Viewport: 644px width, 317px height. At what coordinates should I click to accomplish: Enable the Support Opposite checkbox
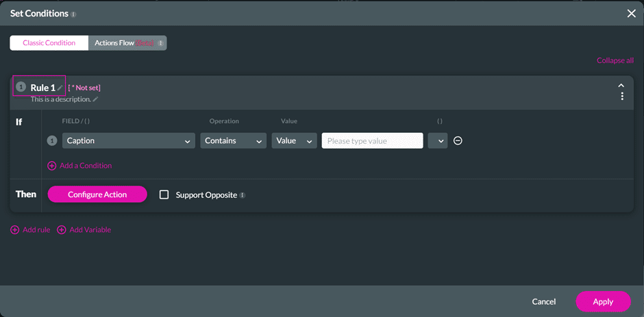coord(164,194)
